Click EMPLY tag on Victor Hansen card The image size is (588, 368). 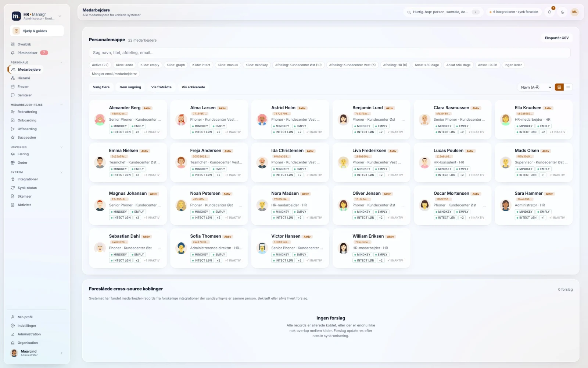(x=300, y=255)
